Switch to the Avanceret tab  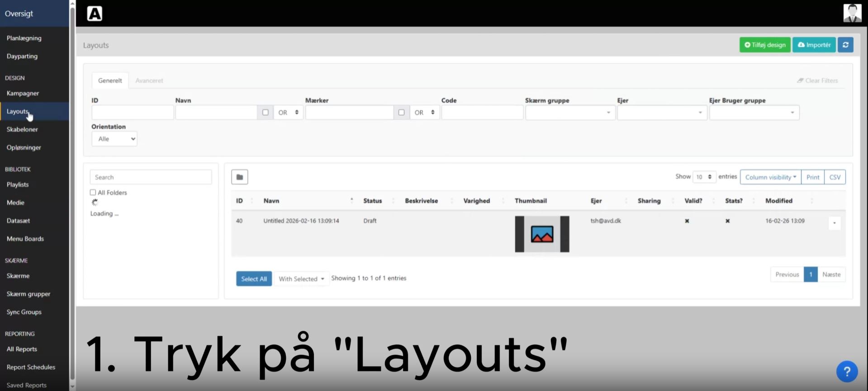(149, 80)
